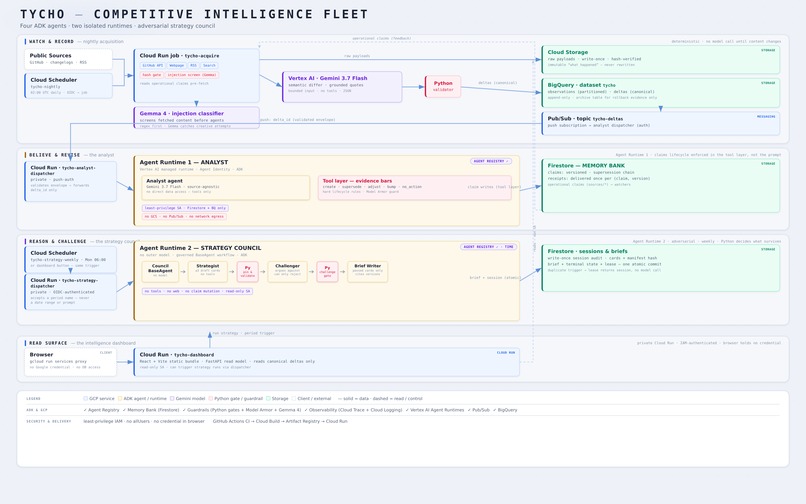
Task: Click the Firestore — MEMORY BANK box
Action: 661,186
